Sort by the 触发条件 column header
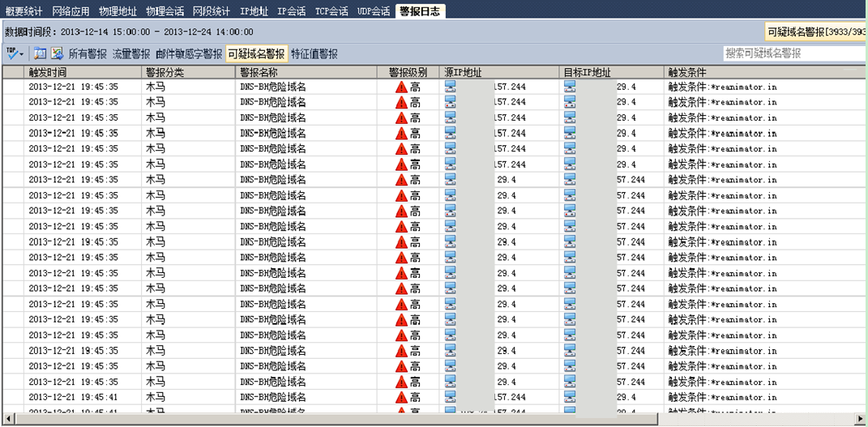 766,72
